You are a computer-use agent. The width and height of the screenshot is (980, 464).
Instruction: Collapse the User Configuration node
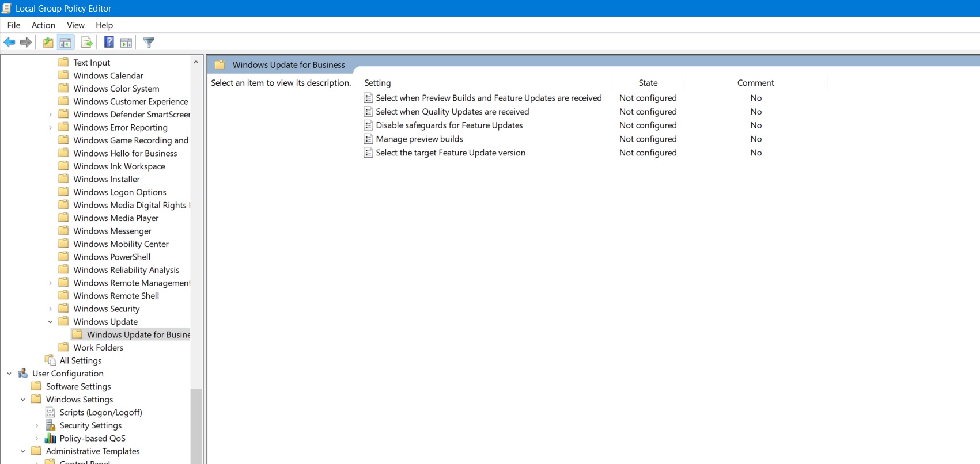(9, 374)
